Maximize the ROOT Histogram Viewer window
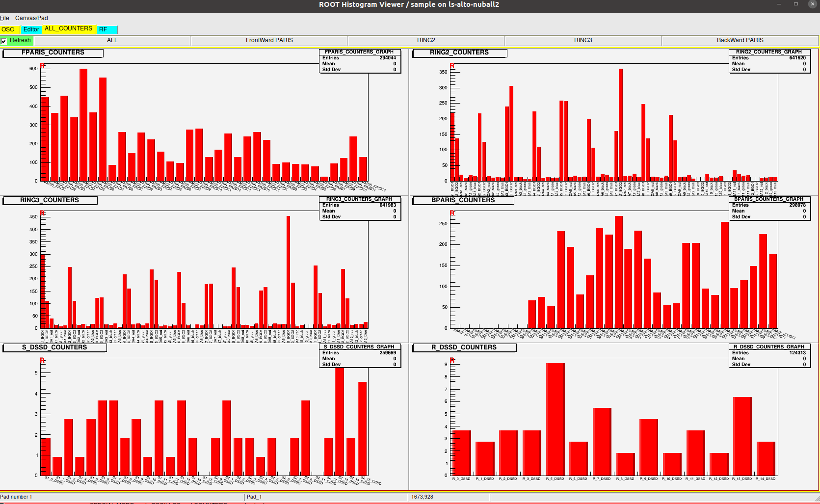The width and height of the screenshot is (820, 504). (796, 4)
